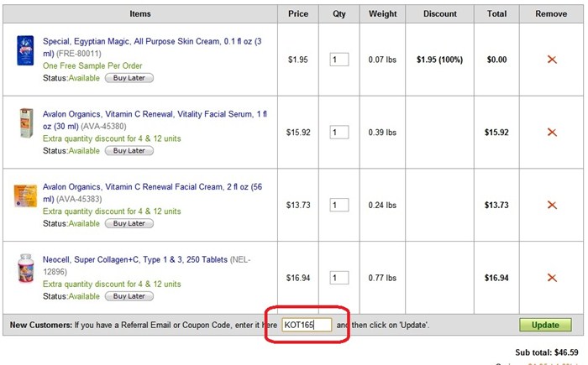Focus the quantity field for Neocell Collagen tablets
The height and width of the screenshot is (365, 588).
pos(339,278)
